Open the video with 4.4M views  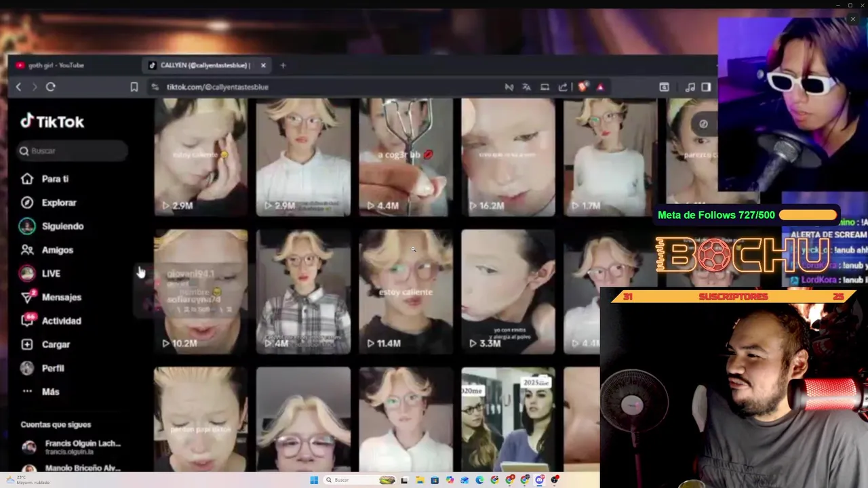406,157
